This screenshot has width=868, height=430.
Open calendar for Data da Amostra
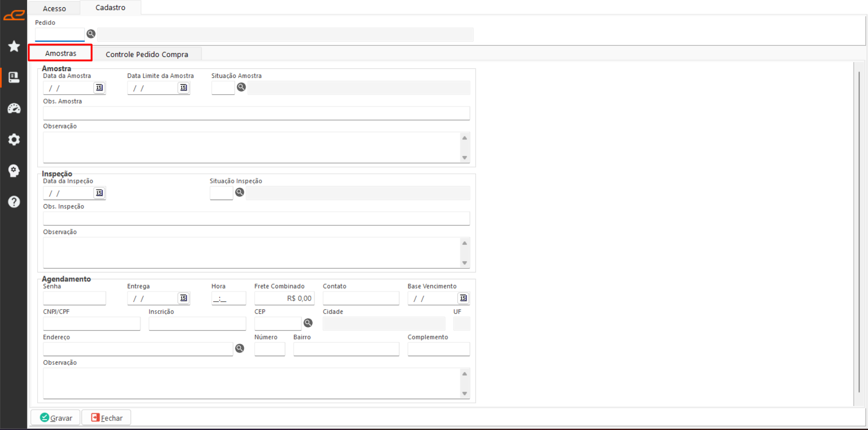(99, 88)
